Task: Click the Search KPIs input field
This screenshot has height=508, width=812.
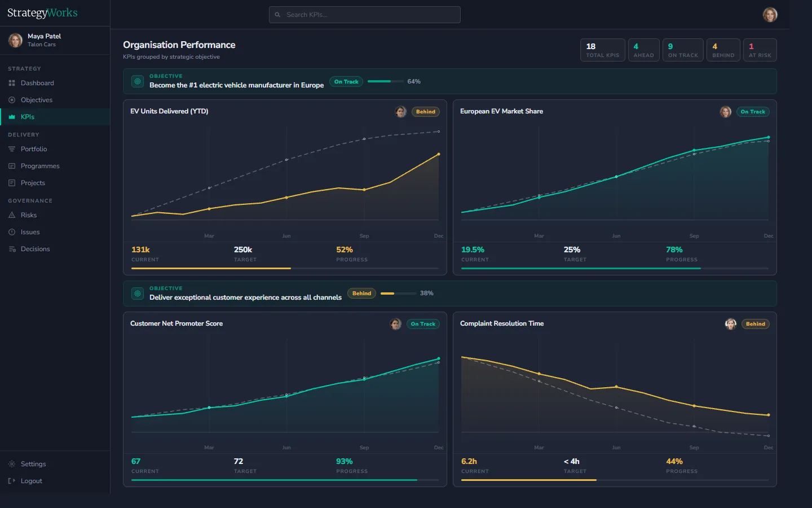Action: coord(364,14)
